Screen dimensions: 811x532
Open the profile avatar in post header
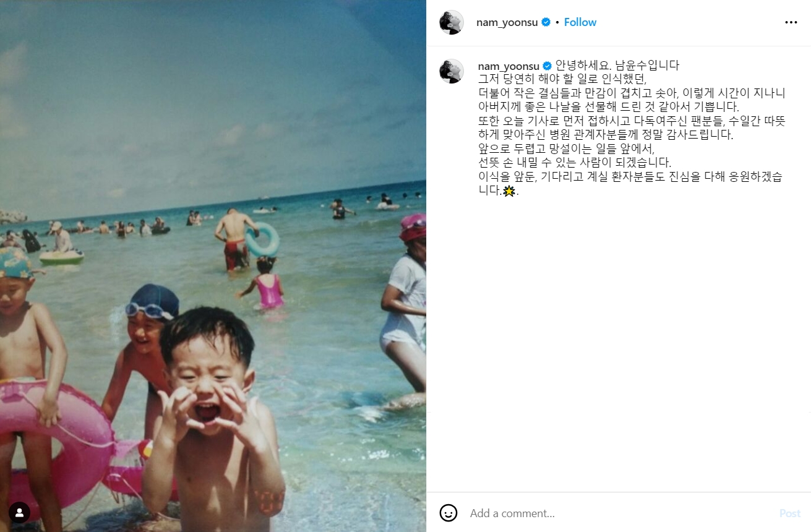point(452,22)
